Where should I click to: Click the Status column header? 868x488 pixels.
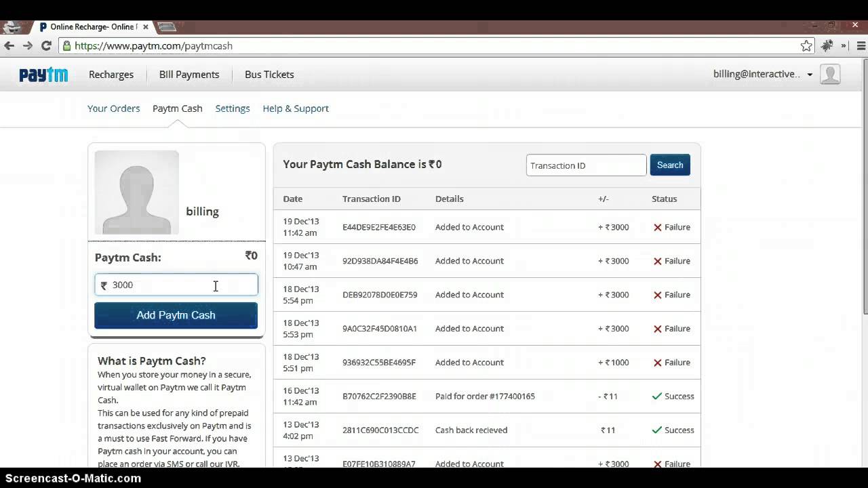pos(665,199)
